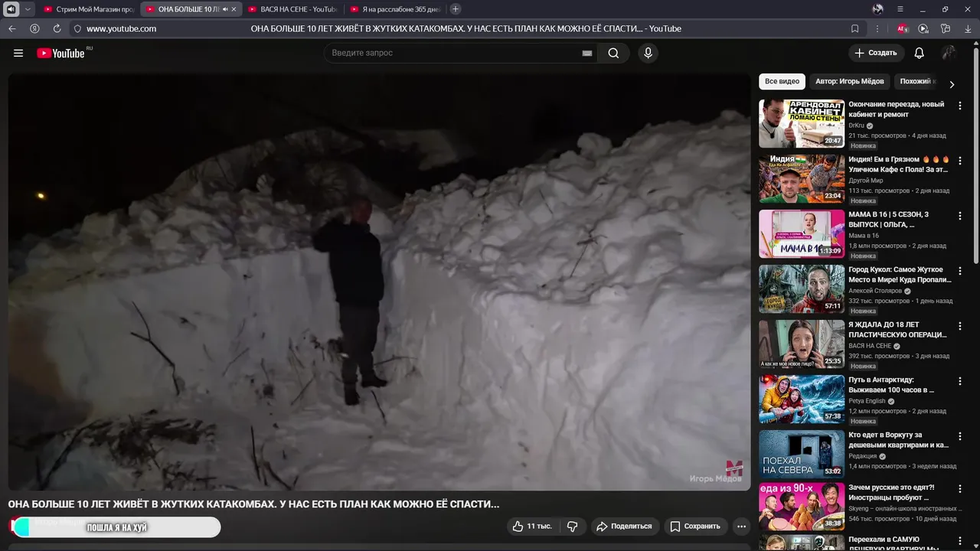Open the Город Кукол thumbnail

(x=802, y=289)
